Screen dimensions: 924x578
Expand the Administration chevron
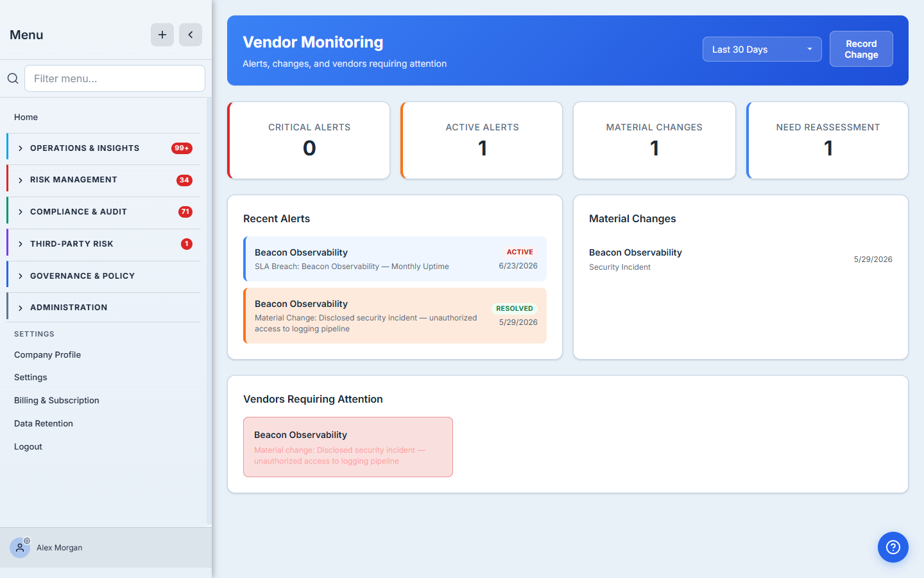coord(21,308)
